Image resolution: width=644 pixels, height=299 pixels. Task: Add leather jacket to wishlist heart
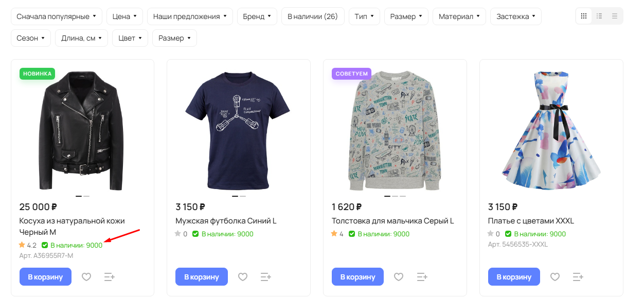pyautogui.click(x=86, y=277)
